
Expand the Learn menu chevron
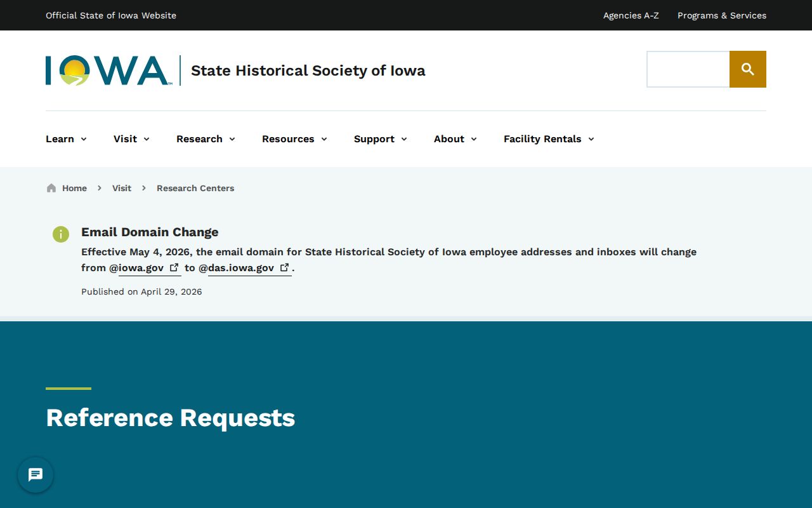84,139
